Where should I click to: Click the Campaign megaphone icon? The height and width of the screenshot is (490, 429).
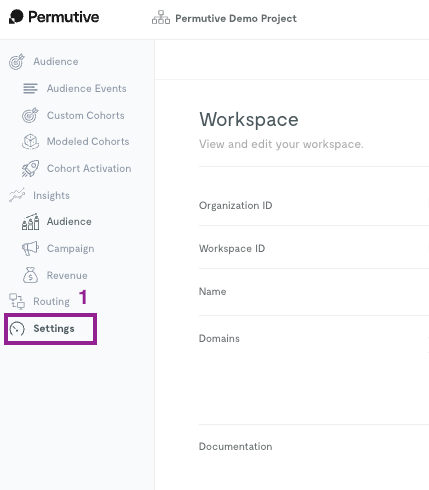[x=30, y=248]
